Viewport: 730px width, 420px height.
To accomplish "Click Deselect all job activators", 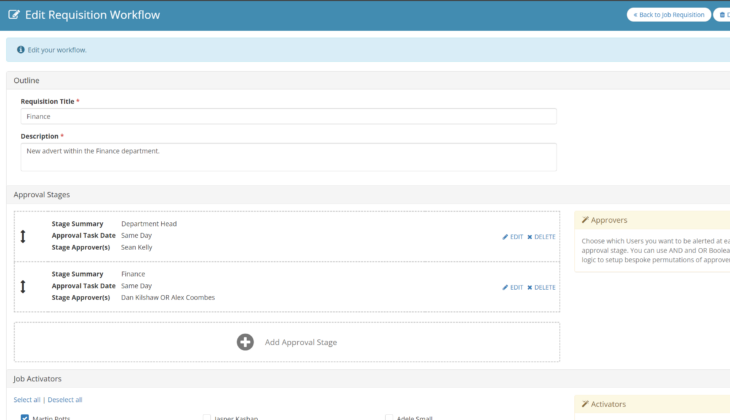I will tap(65, 400).
